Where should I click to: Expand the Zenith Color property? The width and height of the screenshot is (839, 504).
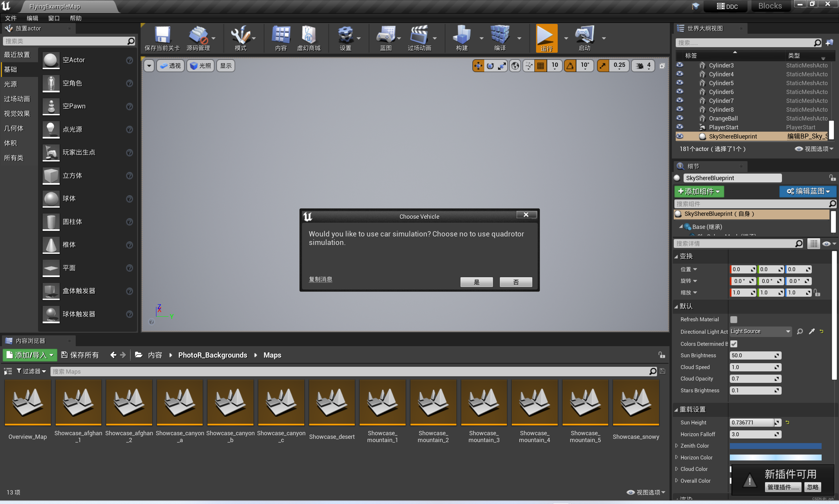coord(676,446)
